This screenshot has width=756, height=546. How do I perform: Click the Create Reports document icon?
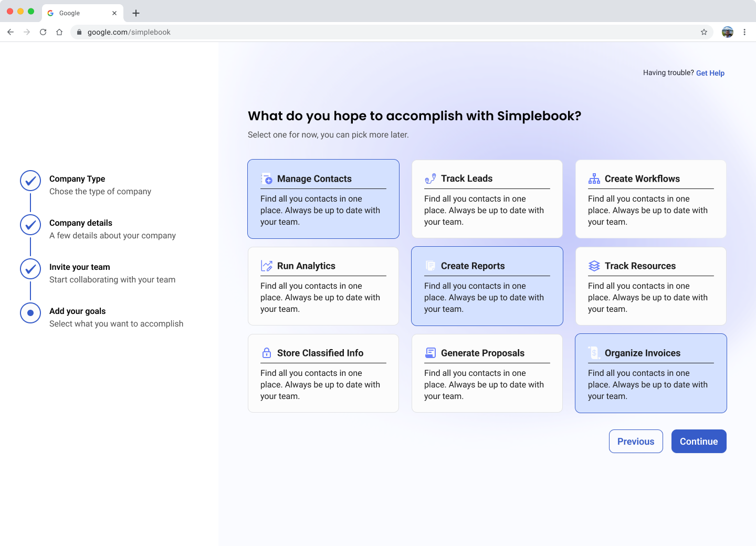pyautogui.click(x=430, y=266)
